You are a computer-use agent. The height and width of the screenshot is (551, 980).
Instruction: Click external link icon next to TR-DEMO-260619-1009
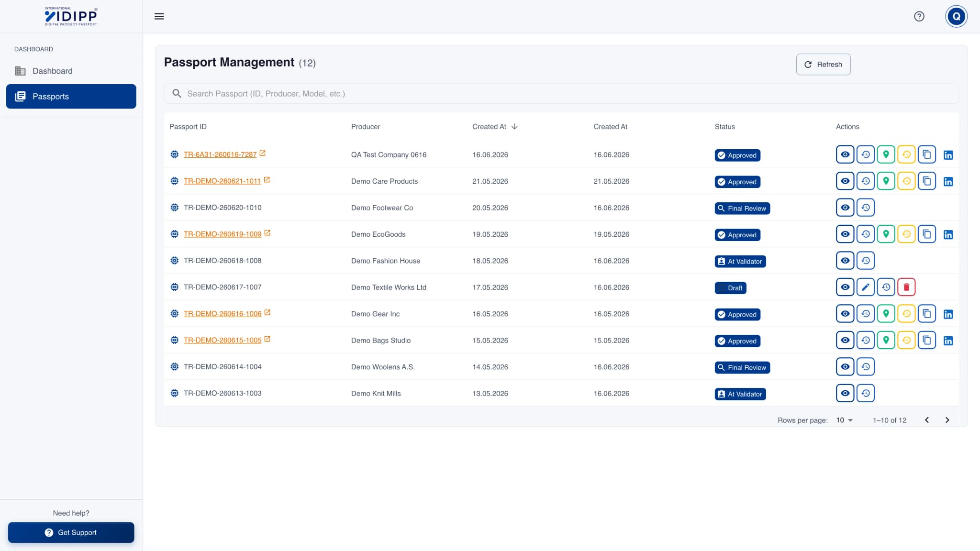pos(267,233)
